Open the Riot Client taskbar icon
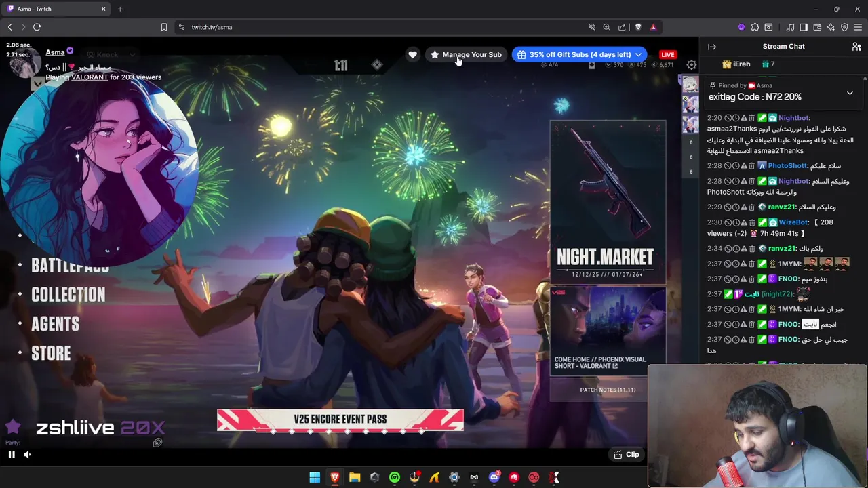The height and width of the screenshot is (488, 868). click(x=514, y=478)
